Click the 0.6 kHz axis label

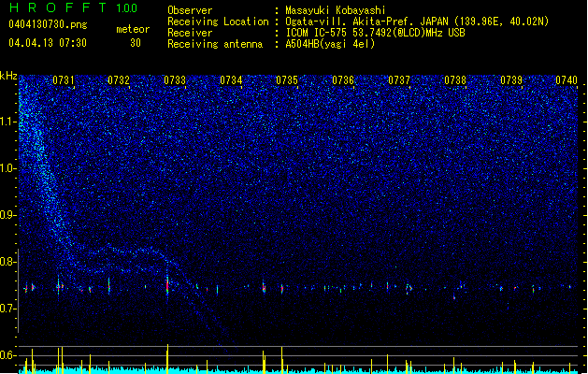coord(8,355)
